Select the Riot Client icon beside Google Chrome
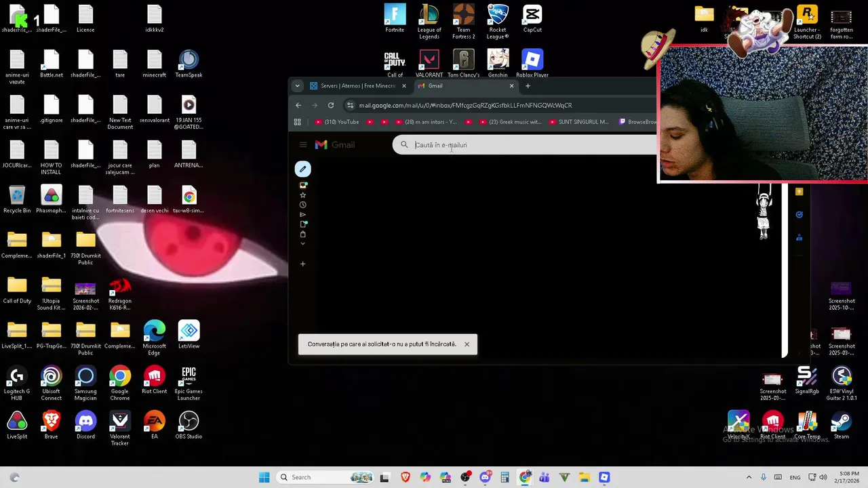 coord(154,380)
